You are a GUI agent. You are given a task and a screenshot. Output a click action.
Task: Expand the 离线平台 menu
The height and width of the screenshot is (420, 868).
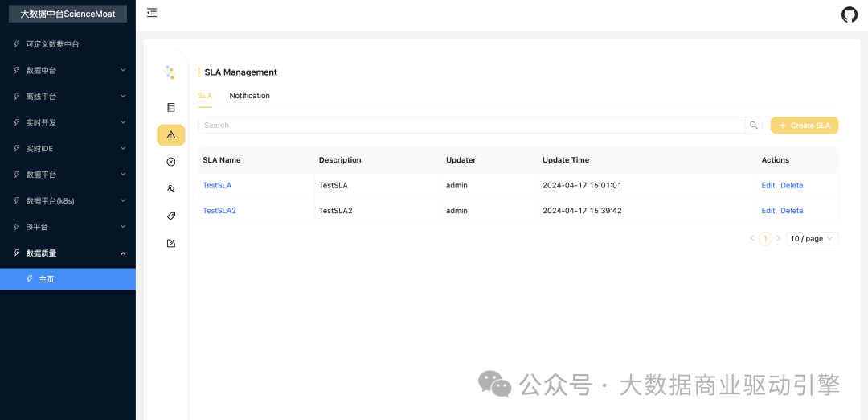[68, 97]
